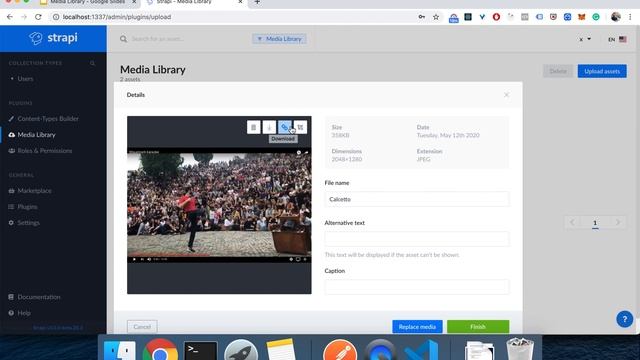Click the Caption input field
640x360 pixels.
tap(417, 287)
